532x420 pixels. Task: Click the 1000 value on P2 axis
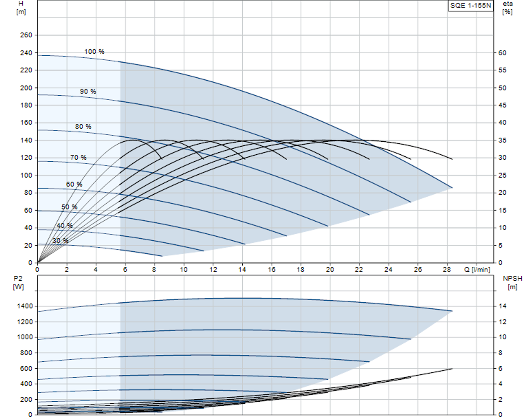pyautogui.click(x=25, y=337)
